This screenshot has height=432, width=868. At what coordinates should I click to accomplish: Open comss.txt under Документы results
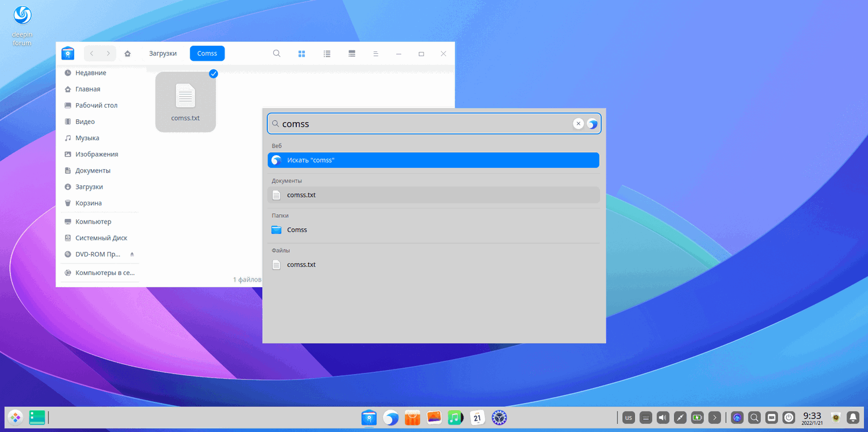[433, 195]
